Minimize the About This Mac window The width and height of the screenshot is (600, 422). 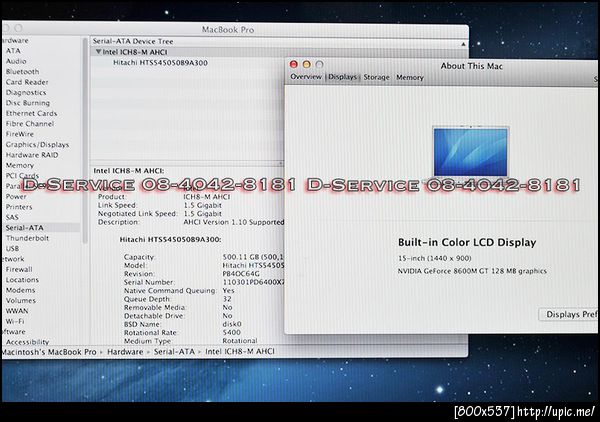[307, 64]
